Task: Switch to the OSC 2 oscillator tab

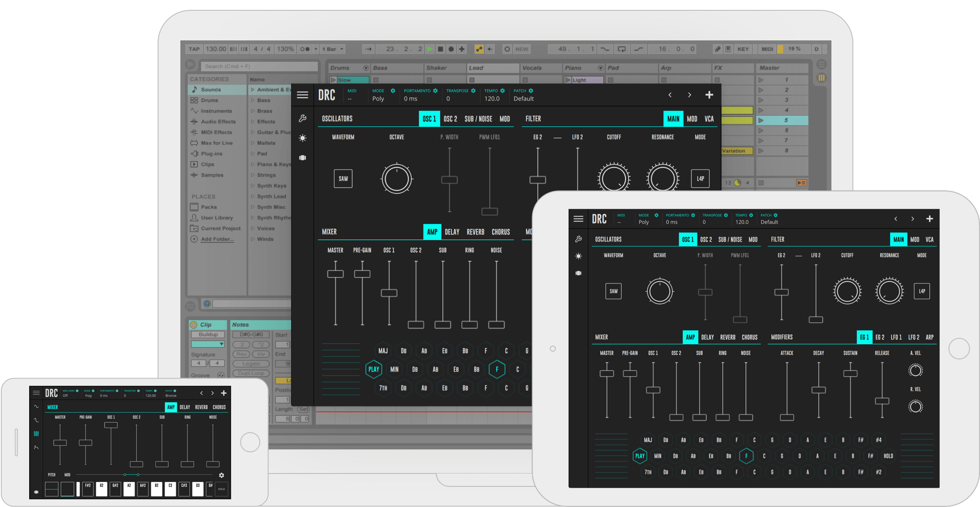Action: click(x=450, y=119)
